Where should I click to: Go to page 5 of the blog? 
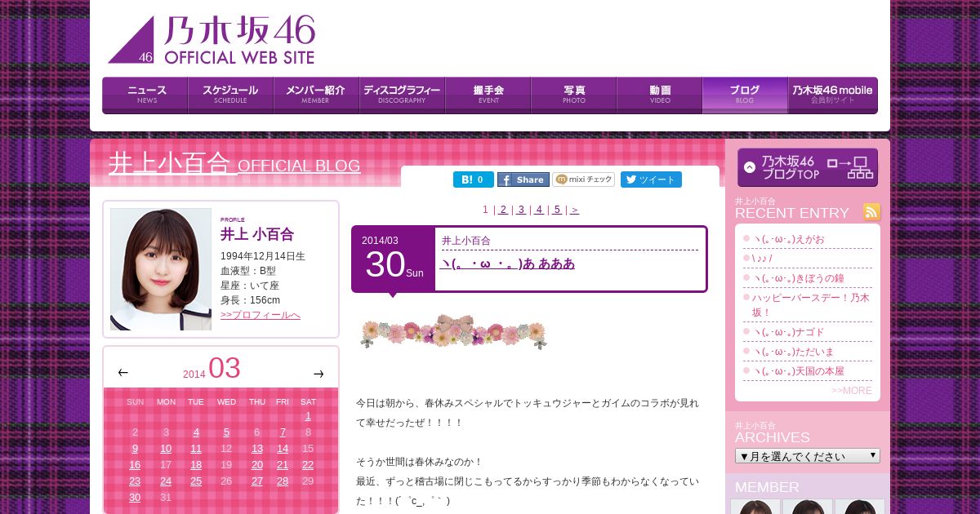pos(557,210)
